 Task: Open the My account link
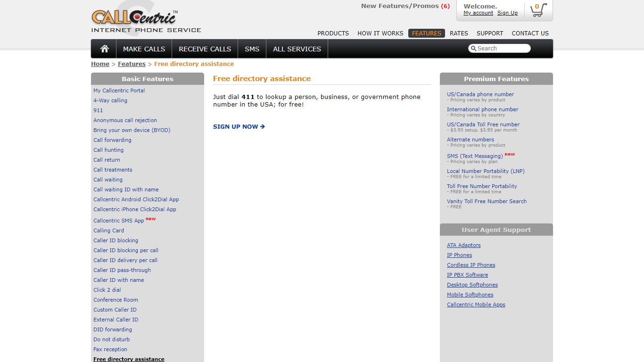pyautogui.click(x=478, y=13)
